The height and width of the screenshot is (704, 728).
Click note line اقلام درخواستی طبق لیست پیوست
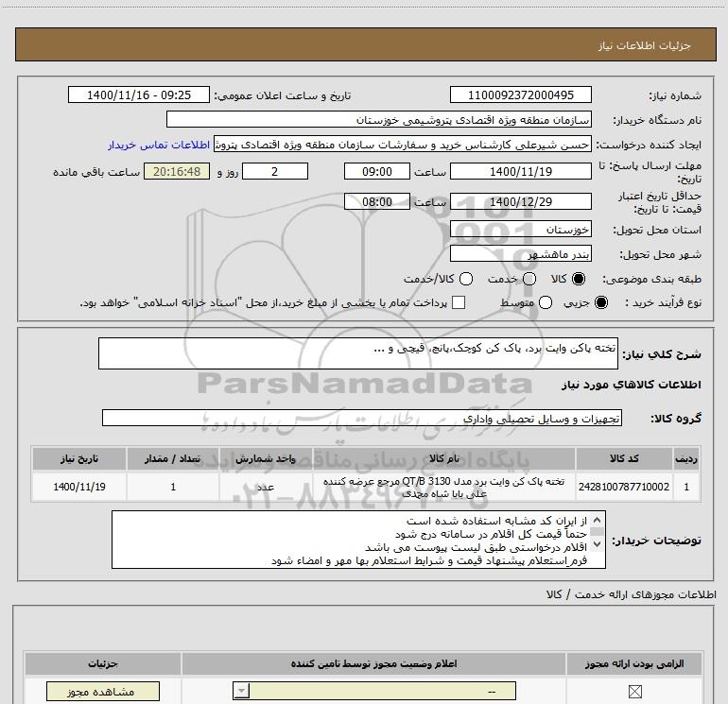476,547
